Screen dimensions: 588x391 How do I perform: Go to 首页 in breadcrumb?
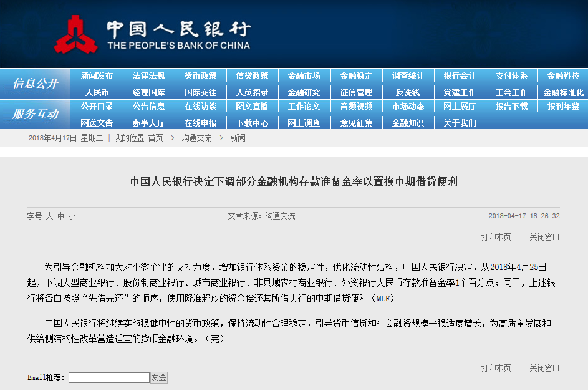(x=155, y=138)
